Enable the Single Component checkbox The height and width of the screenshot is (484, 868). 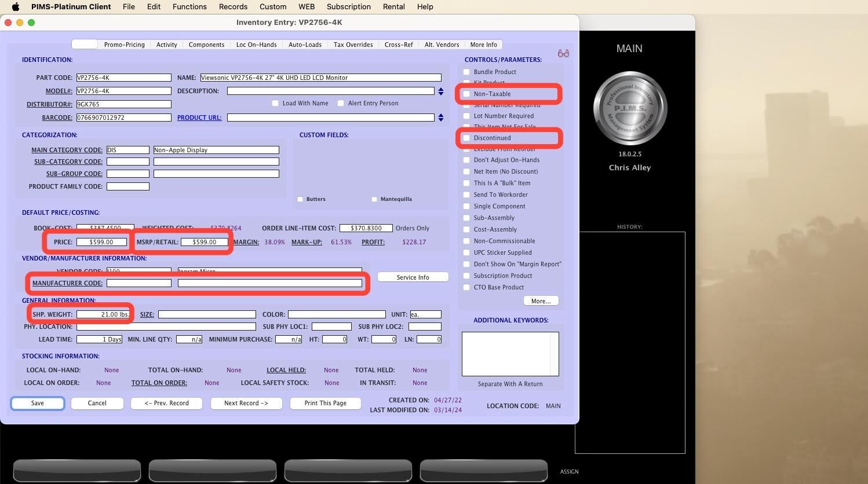click(466, 206)
